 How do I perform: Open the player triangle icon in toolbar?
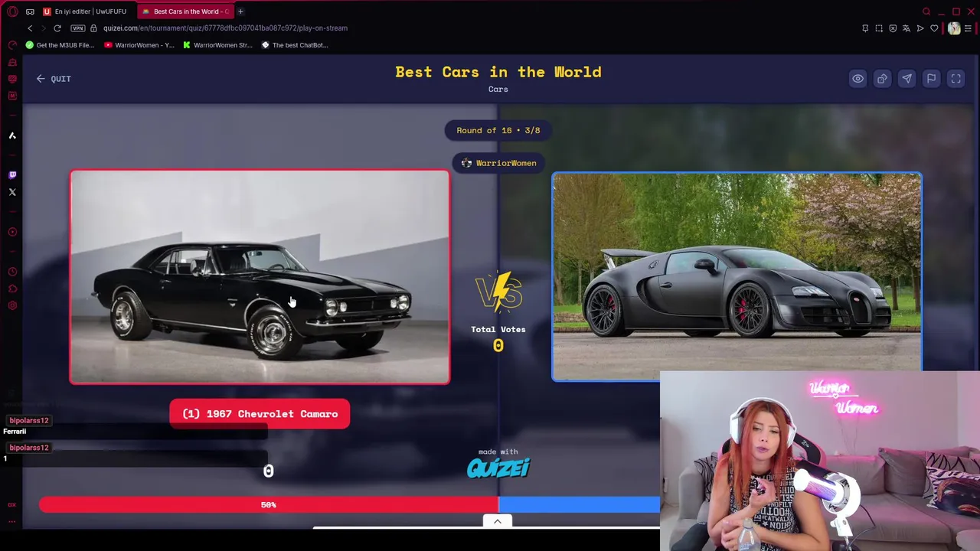[920, 28]
